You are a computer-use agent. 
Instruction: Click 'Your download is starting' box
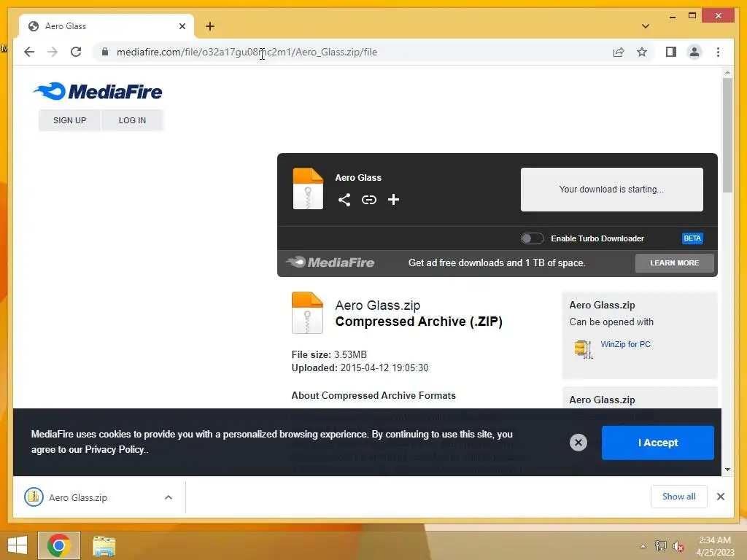tap(612, 189)
